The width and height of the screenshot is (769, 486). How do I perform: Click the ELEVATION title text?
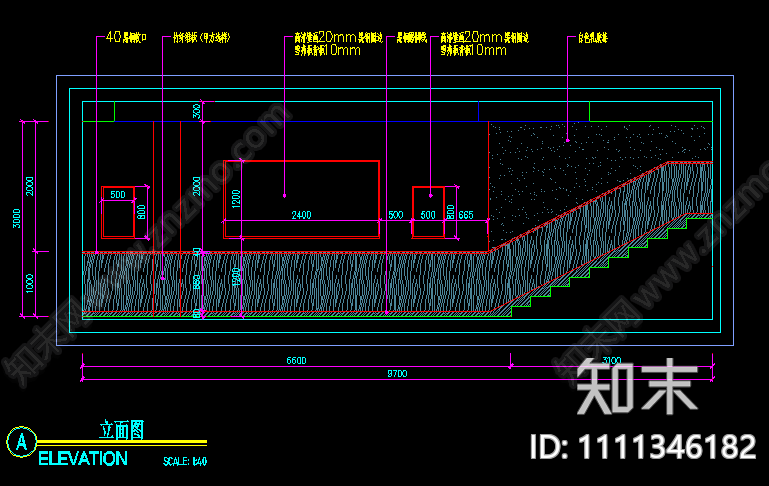(83, 459)
